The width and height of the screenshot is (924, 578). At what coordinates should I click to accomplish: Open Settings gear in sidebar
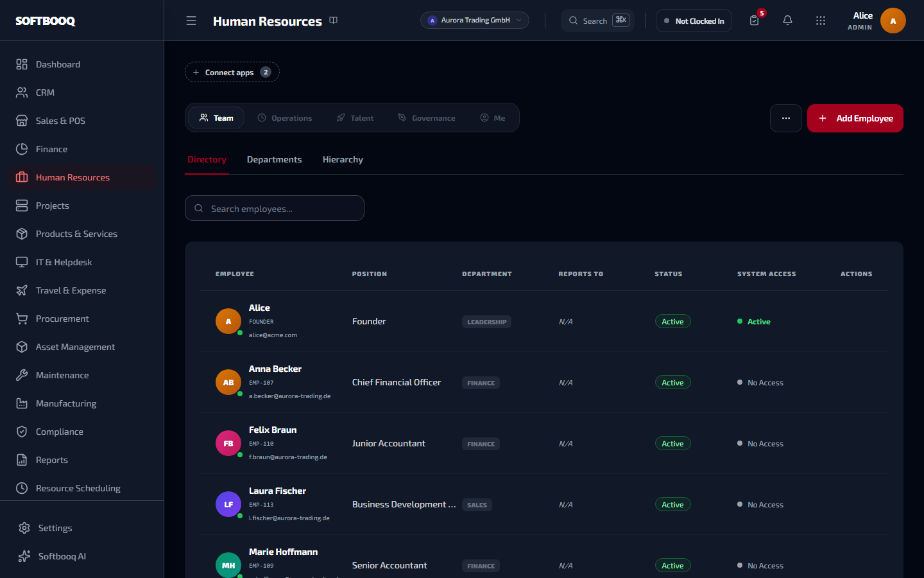tap(24, 528)
